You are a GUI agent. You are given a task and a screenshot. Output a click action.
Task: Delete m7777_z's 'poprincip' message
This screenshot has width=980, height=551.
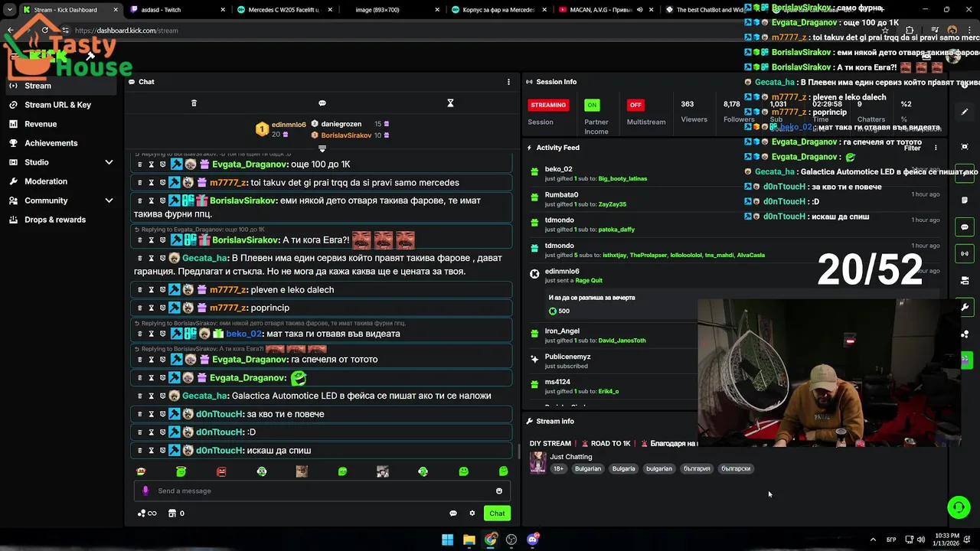140,308
